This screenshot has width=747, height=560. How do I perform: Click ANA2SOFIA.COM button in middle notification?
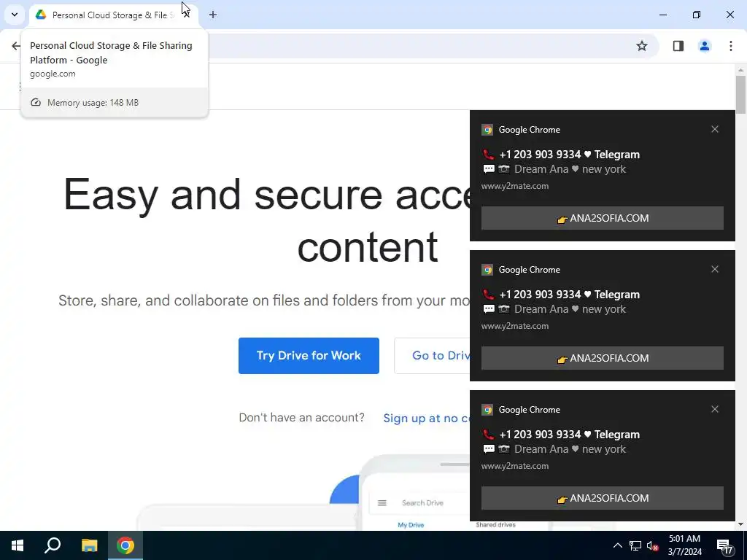602,358
